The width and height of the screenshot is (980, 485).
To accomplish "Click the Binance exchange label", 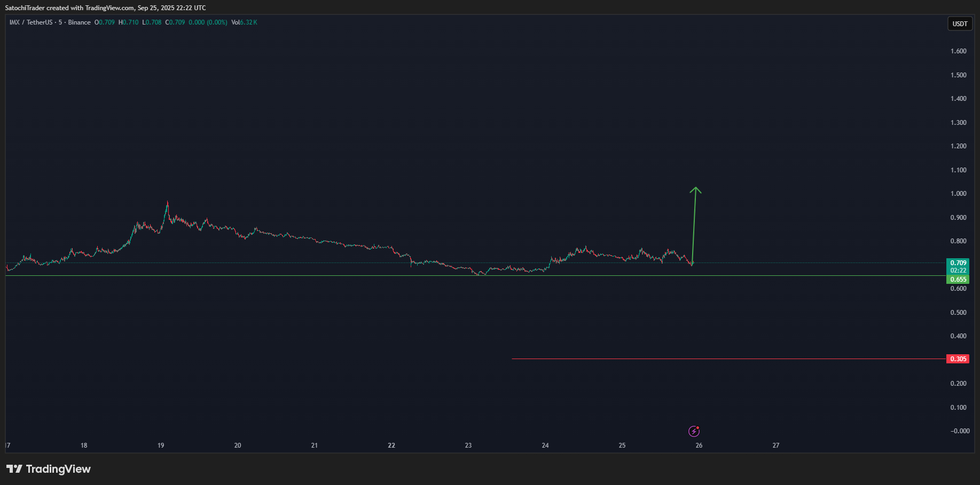I will 79,22.
